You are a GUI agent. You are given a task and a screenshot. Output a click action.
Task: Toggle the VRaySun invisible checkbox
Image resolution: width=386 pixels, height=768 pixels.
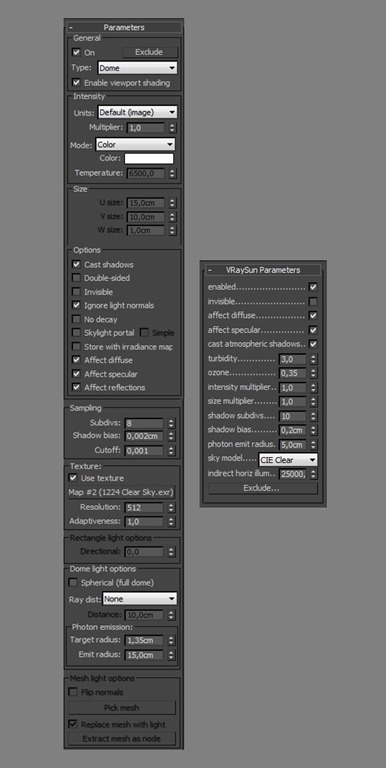point(314,302)
